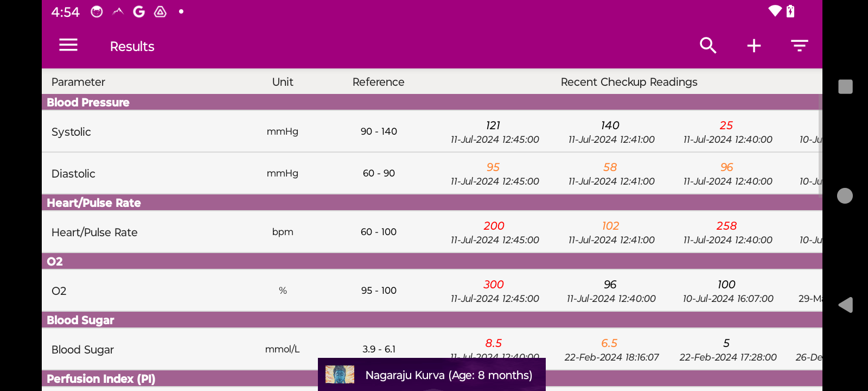Tap heart rate reading 102
This screenshot has width=868, height=391.
coord(611,226)
